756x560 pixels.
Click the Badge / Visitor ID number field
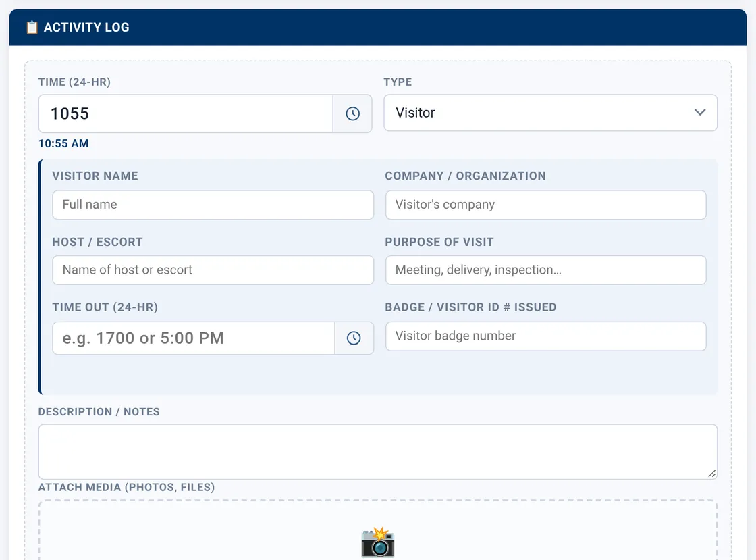[546, 336]
